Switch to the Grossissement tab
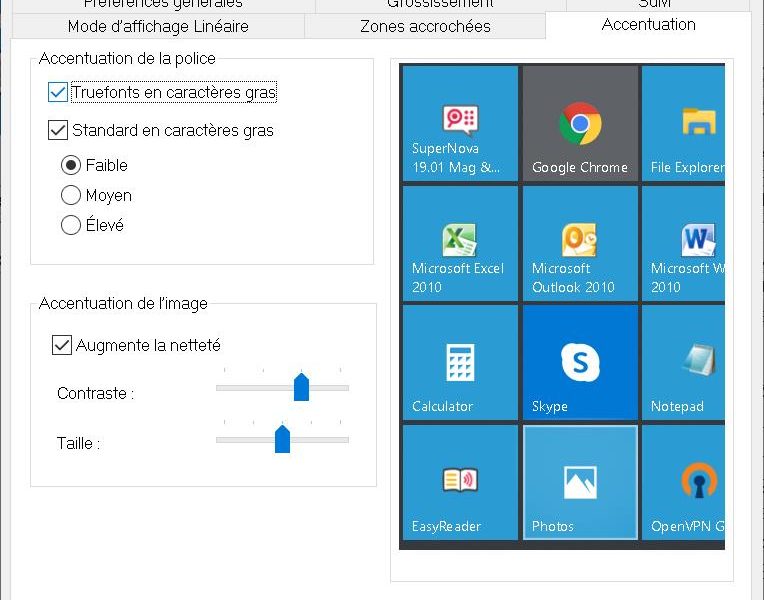The width and height of the screenshot is (764, 600). tap(440, 5)
